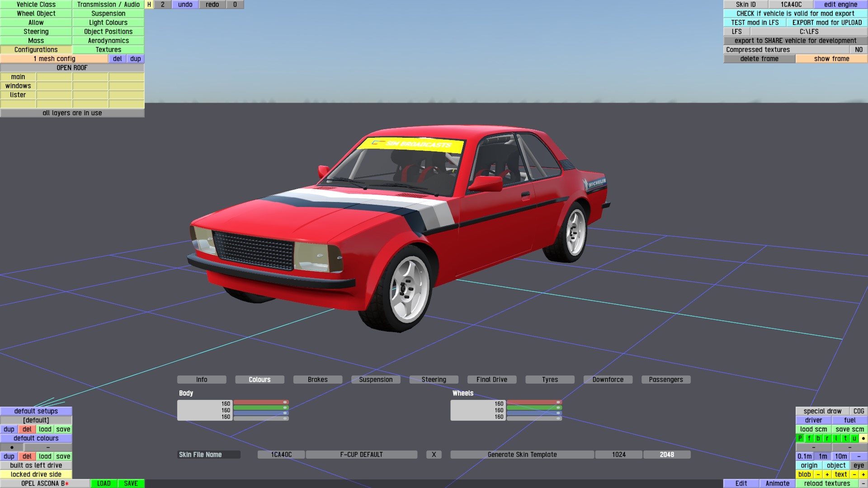The width and height of the screenshot is (868, 488).
Task: Toggle Compressed textures NO setting
Action: coord(859,50)
